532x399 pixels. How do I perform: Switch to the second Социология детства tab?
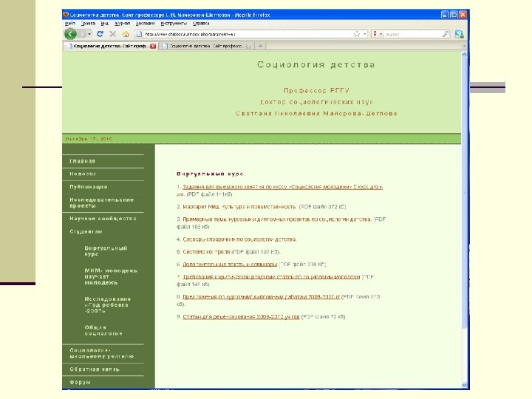point(206,46)
